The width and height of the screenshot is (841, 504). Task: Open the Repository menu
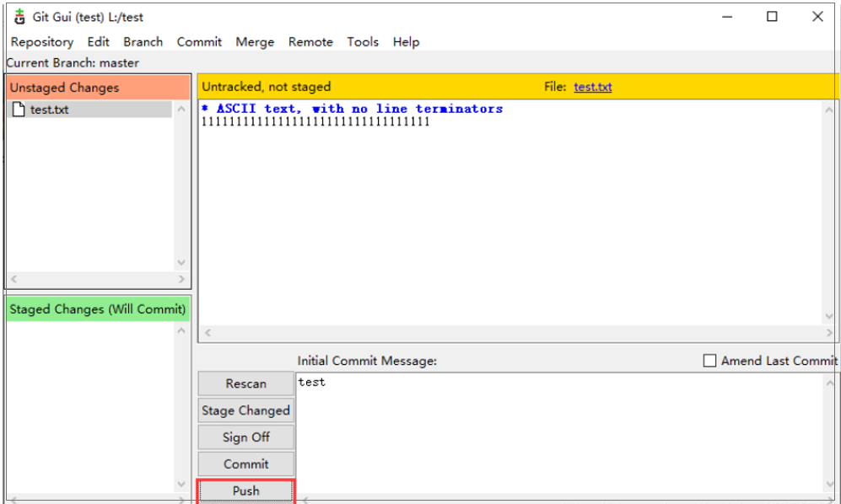pos(42,42)
